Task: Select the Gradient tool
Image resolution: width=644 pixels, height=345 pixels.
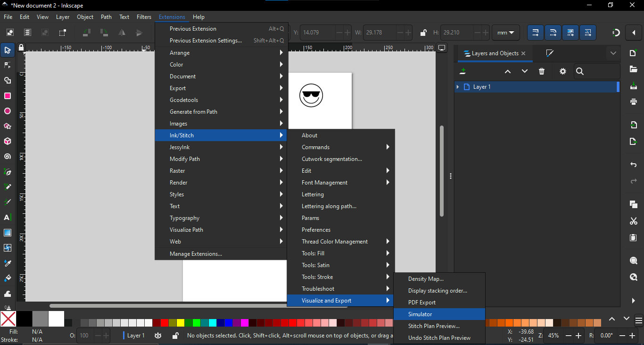Action: tap(8, 233)
